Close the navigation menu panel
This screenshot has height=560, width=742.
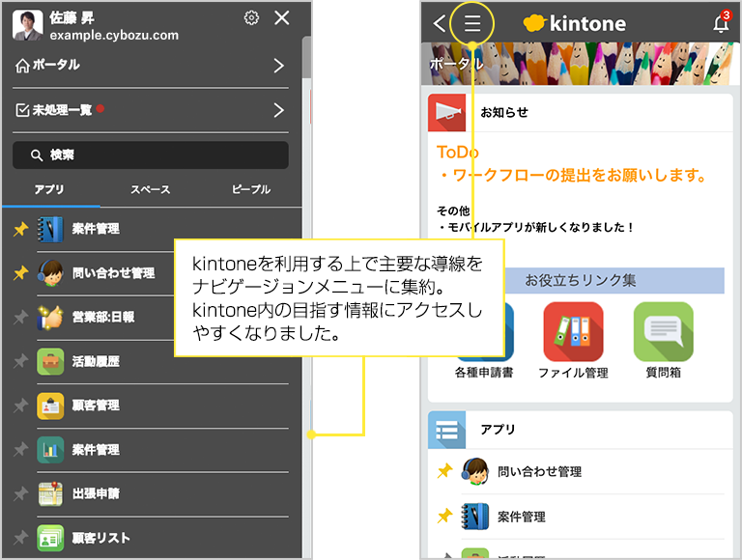(x=282, y=18)
